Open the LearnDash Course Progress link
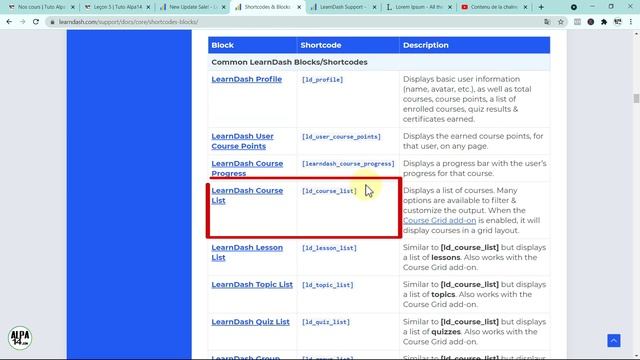The image size is (640, 360). click(247, 168)
